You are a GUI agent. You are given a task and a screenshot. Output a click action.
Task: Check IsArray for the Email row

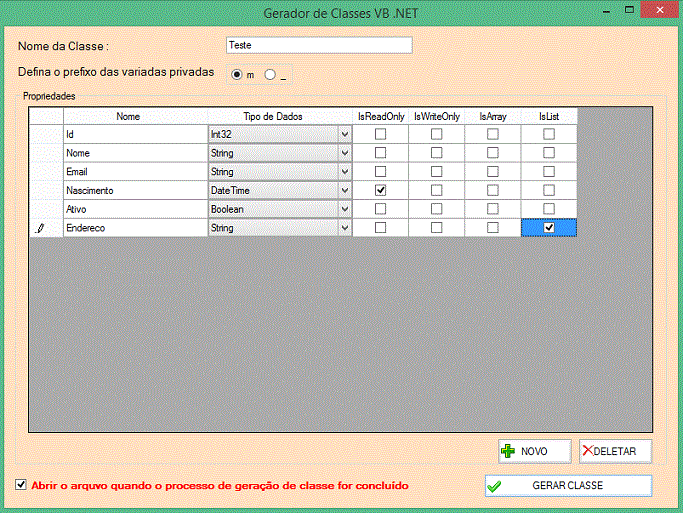[493, 172]
